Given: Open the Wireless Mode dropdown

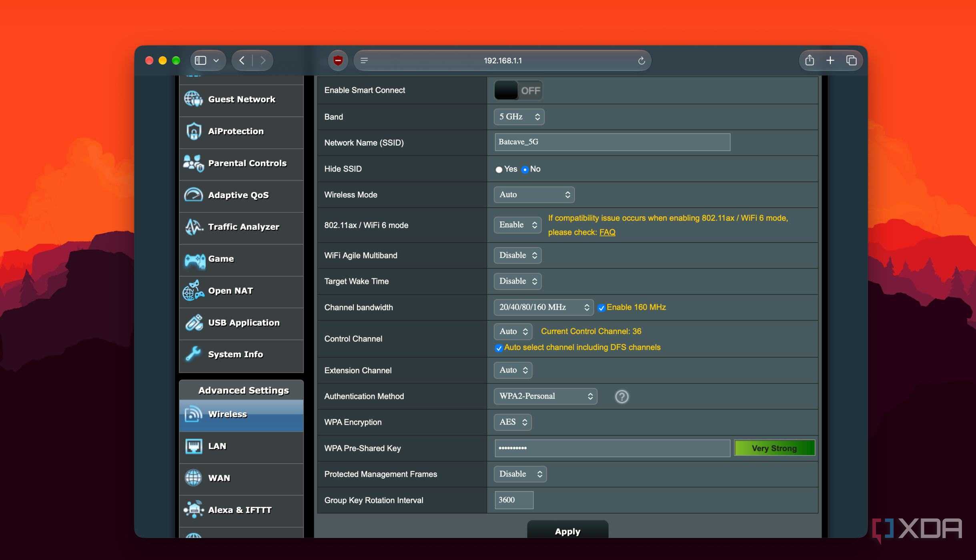Looking at the screenshot, I should (534, 194).
